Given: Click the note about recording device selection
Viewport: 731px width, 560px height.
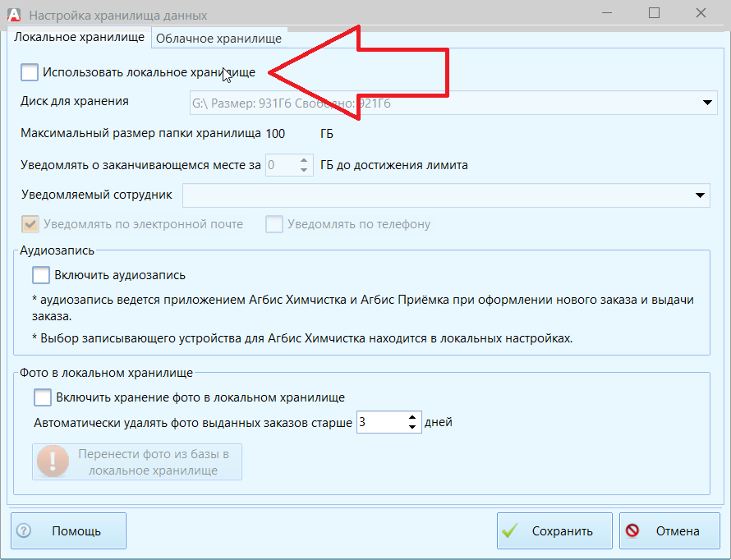Looking at the screenshot, I should click(302, 338).
